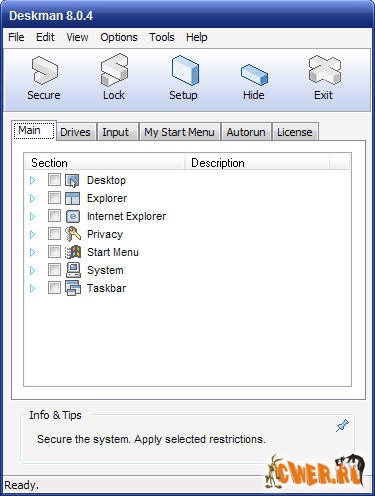Expand the Desktop tree node
This screenshot has width=375, height=496.
pyautogui.click(x=32, y=180)
